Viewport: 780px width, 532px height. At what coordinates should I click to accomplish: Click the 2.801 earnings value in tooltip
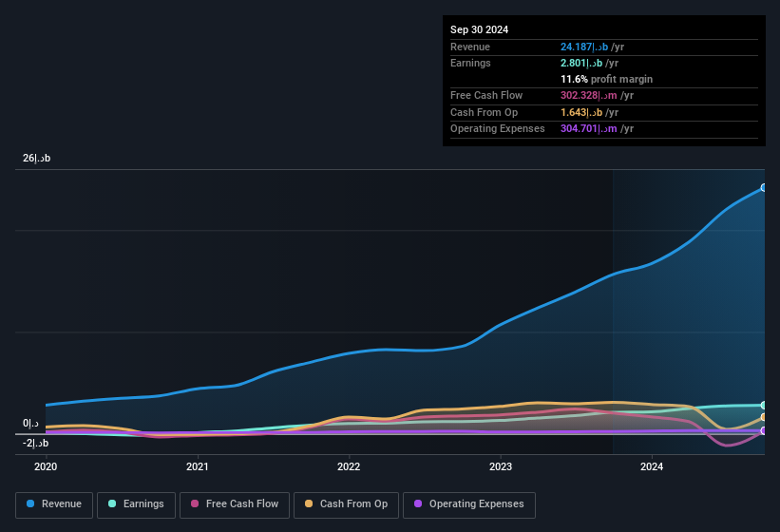(581, 63)
